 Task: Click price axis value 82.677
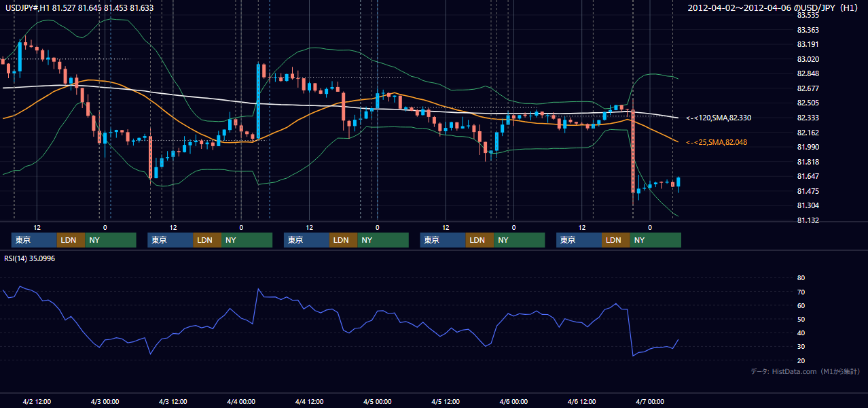pyautogui.click(x=808, y=88)
